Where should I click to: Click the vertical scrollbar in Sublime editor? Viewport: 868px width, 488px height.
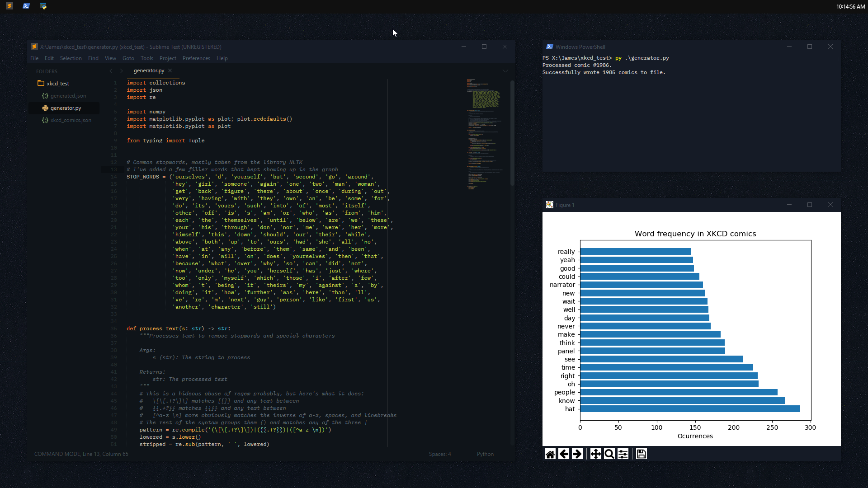(512, 133)
